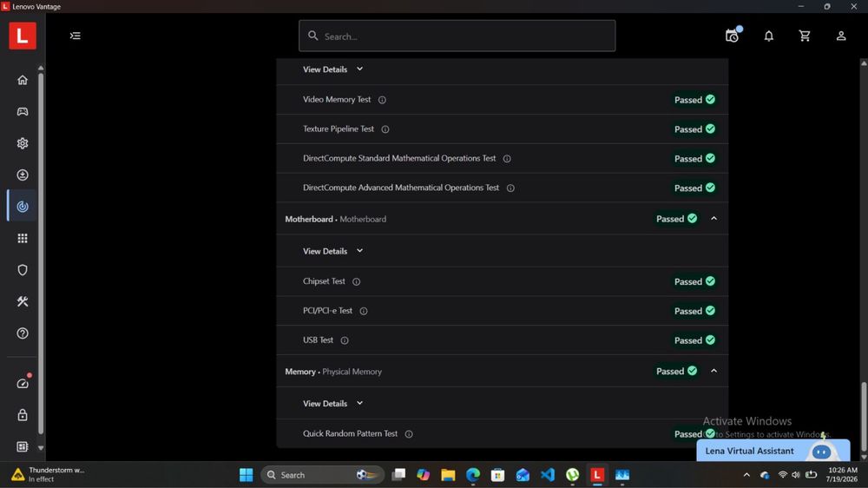Open the user account icon
868x488 pixels.
841,36
